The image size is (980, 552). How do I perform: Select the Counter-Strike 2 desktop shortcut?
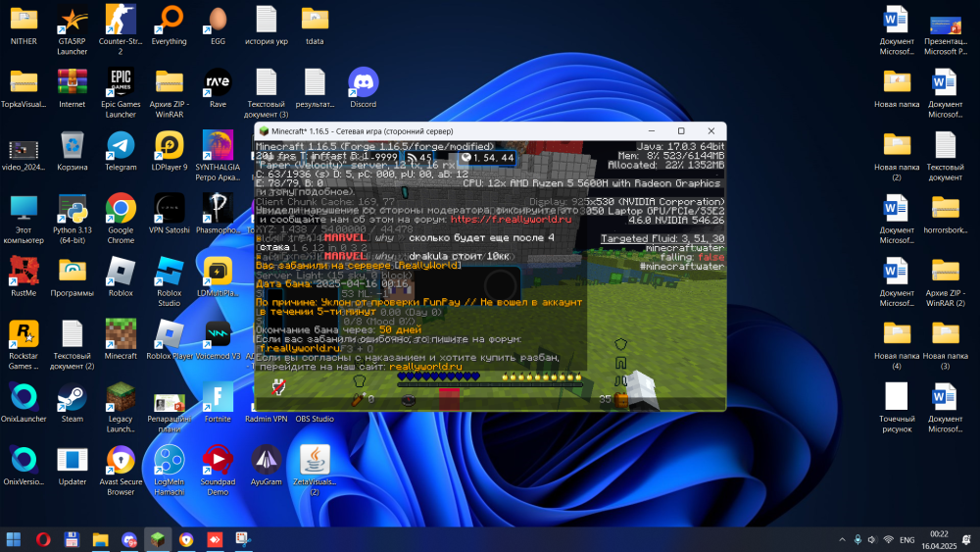(121, 30)
